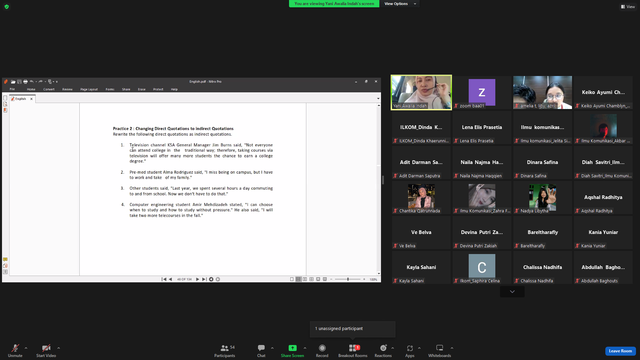This screenshot has width=640, height=360.
Task: Expand the arrow beside Chat
Action: [x=272, y=348]
